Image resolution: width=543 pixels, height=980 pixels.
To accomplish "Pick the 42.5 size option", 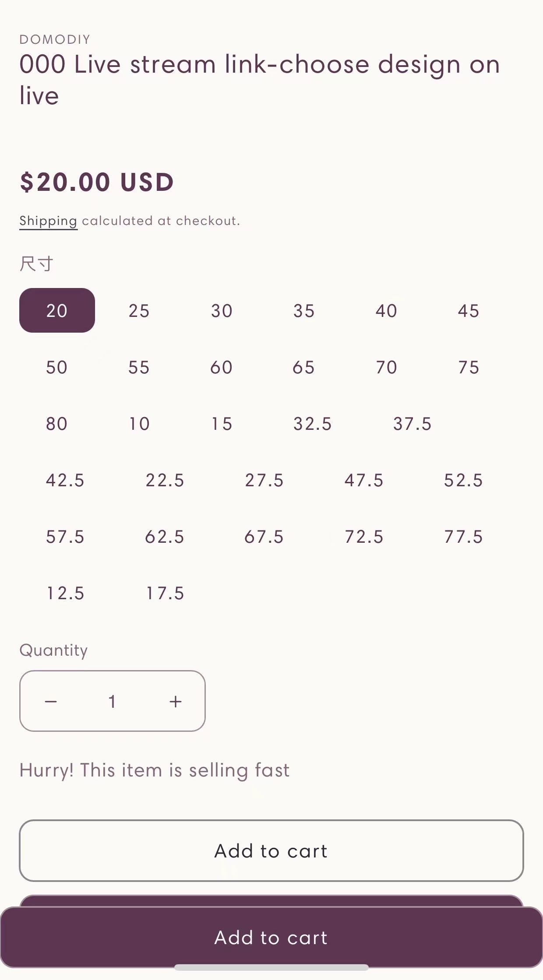I will [65, 480].
